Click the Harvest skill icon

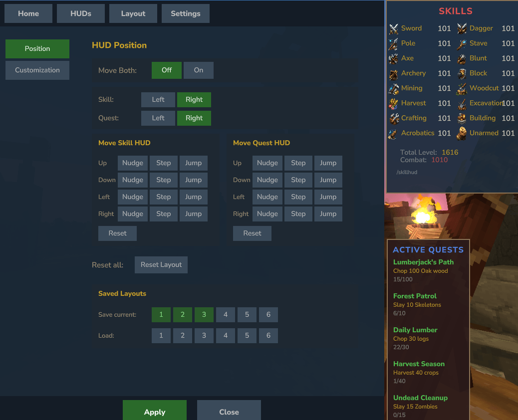(x=393, y=103)
